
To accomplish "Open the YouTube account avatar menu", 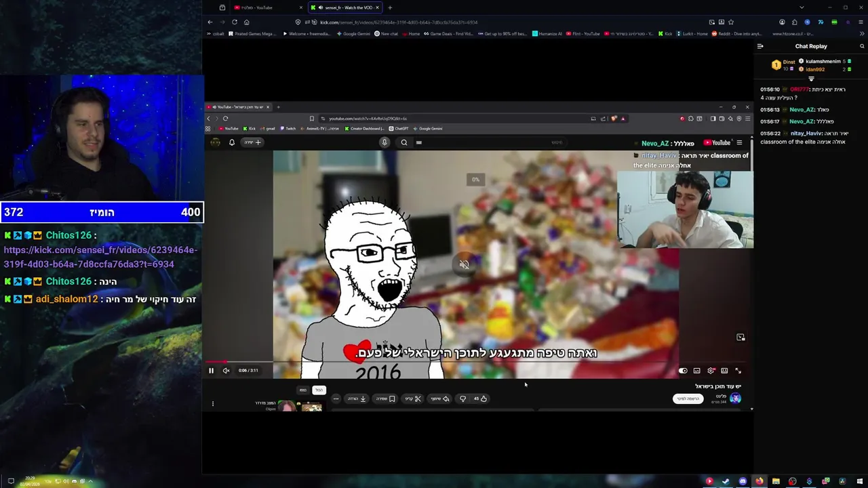I will (x=215, y=142).
